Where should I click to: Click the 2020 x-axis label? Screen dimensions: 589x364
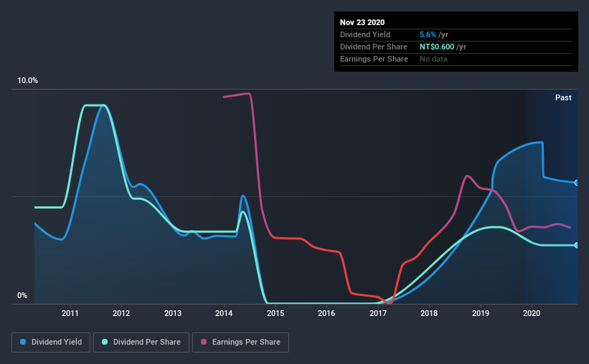click(x=532, y=313)
